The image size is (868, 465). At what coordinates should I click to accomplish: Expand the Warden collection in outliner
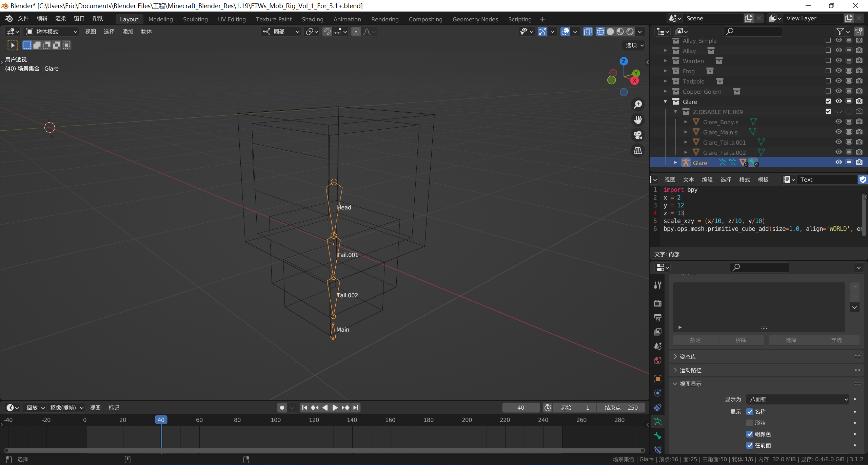(x=665, y=61)
